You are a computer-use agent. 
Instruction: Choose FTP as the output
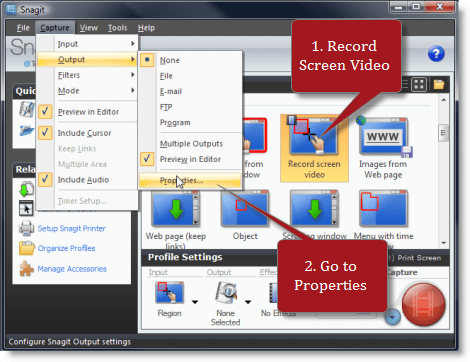(x=190, y=107)
